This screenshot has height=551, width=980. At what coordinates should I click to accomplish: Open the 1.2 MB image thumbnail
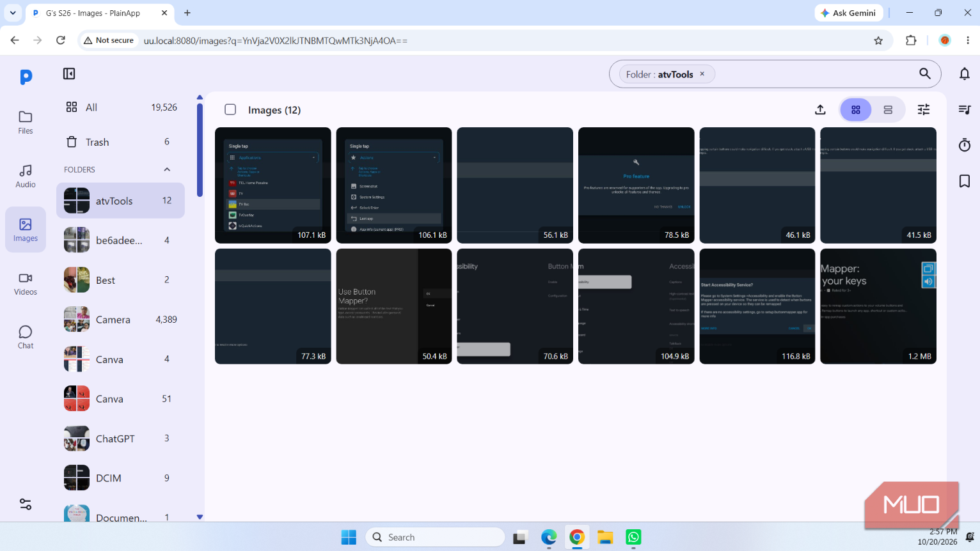coord(878,306)
